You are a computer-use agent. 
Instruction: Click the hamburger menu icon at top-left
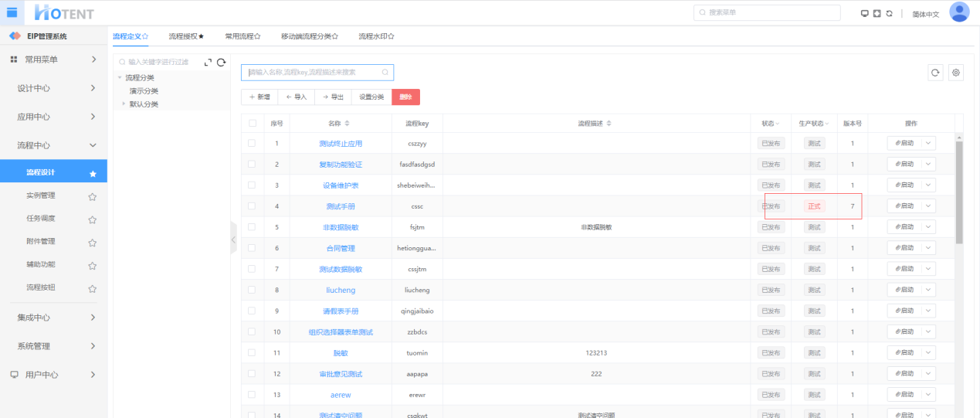12,12
